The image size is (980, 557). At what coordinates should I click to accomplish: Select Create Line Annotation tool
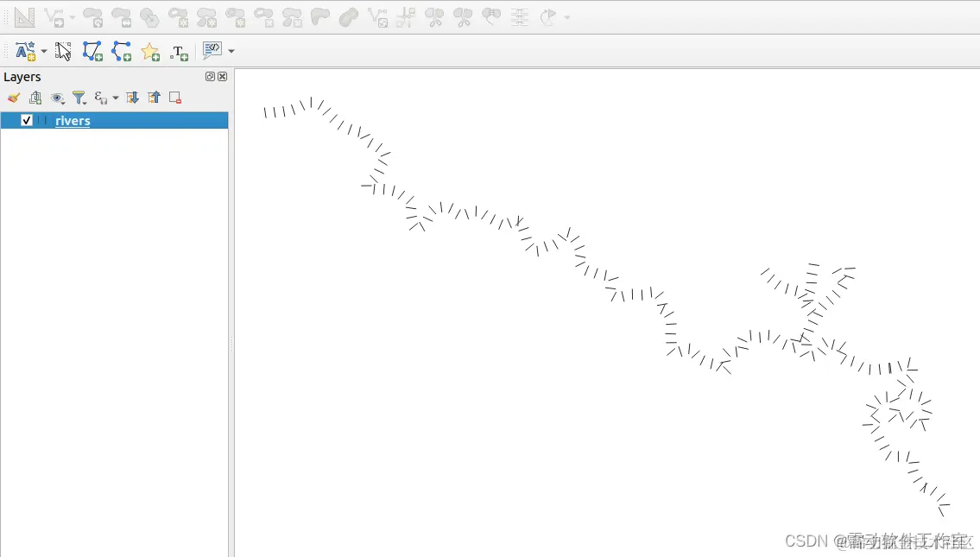(121, 51)
